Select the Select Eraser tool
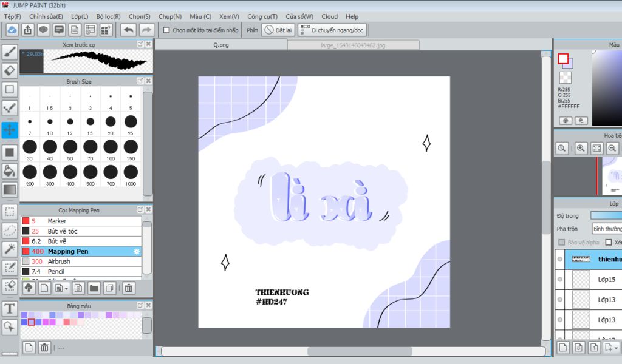This screenshot has height=364, width=622. (10, 286)
